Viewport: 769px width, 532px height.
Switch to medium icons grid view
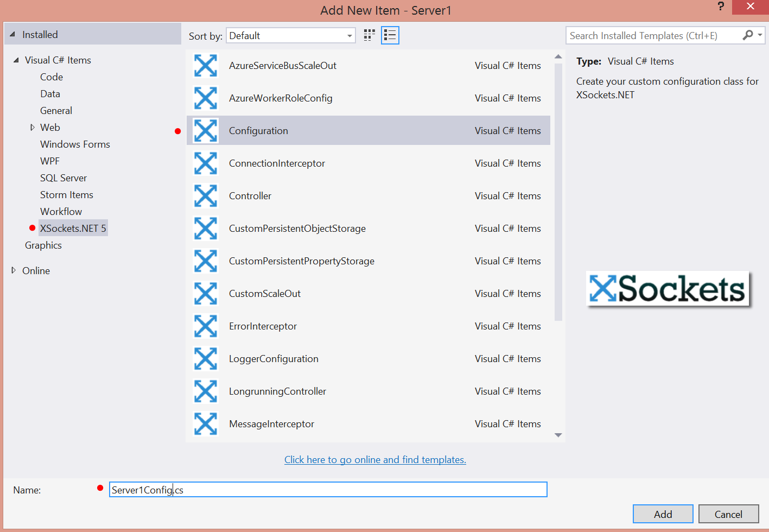click(370, 36)
